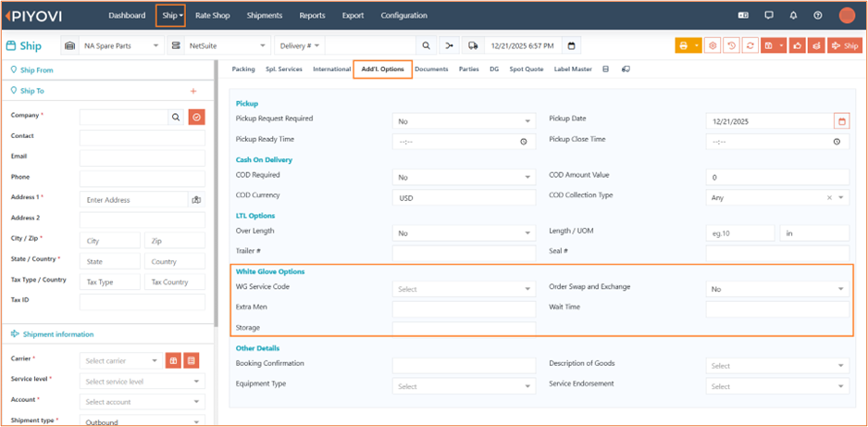The image size is (868, 427).
Task: Open the notifications bell
Action: 793,16
